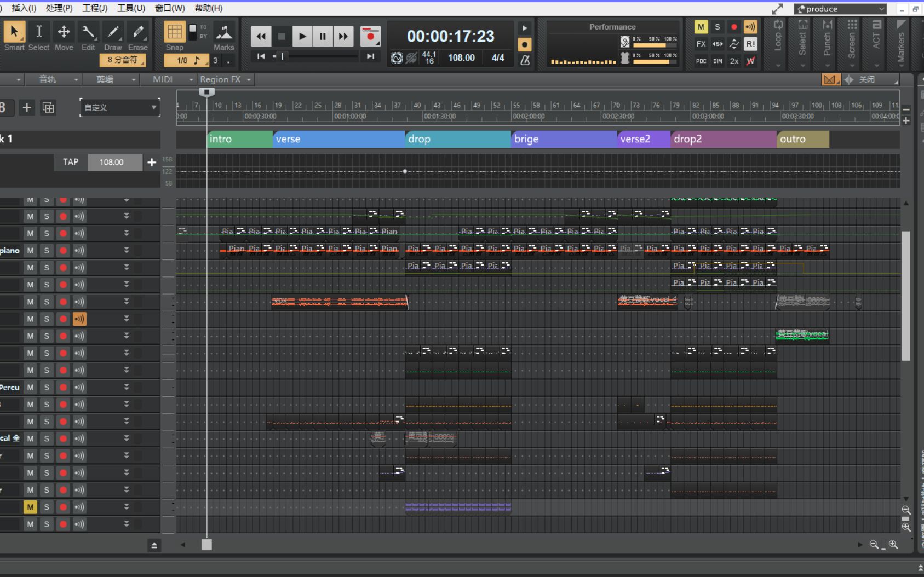Fast forward the transport
This screenshot has height=577, width=924.
click(x=343, y=37)
